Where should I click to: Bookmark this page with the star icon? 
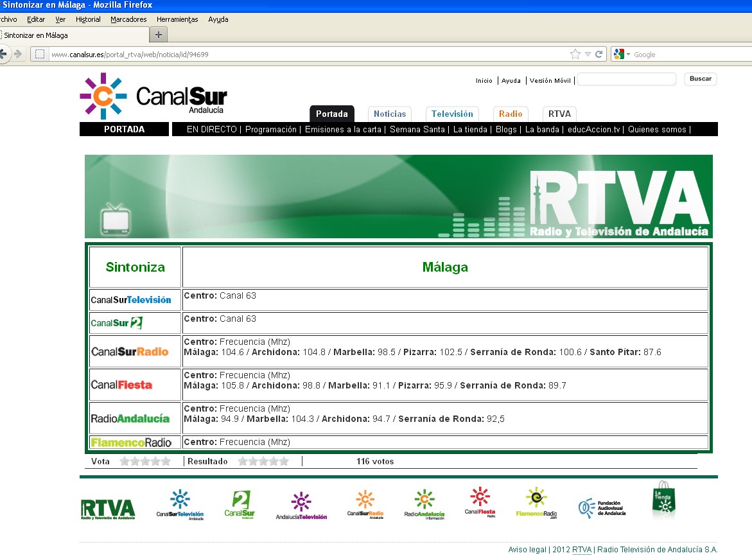point(575,55)
